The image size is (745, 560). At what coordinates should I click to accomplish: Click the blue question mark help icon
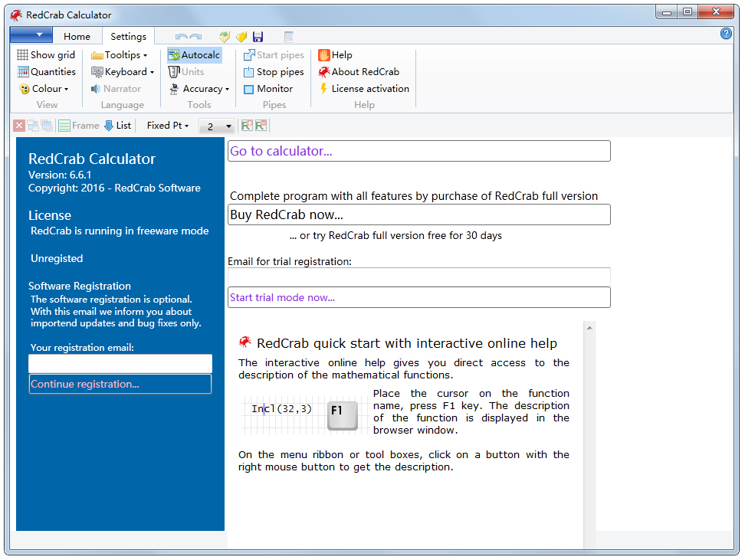pos(726,33)
